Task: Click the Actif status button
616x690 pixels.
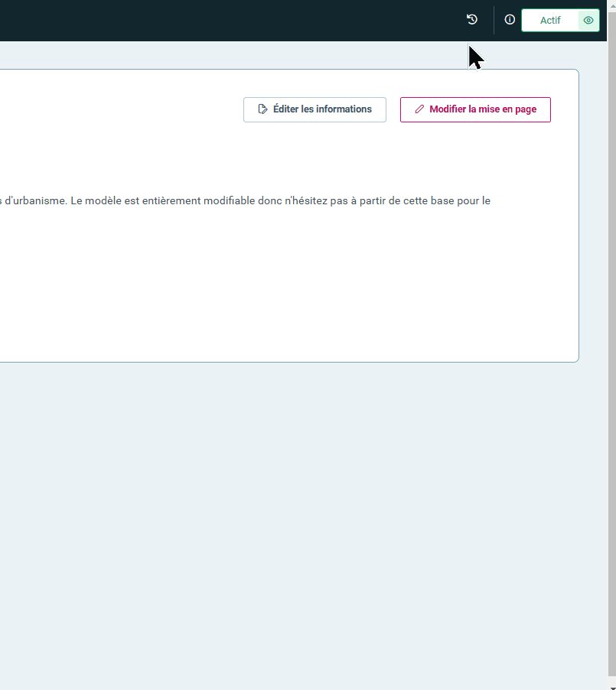Action: [550, 20]
